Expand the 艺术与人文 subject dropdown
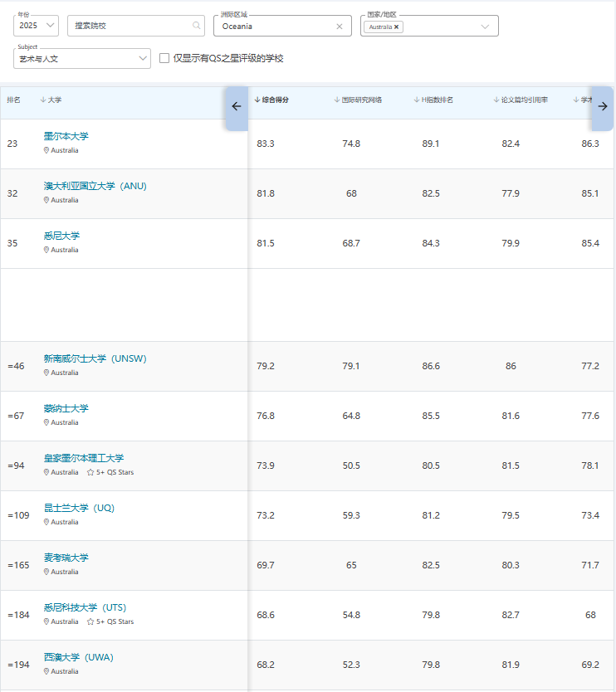The image size is (616, 692). (x=82, y=59)
